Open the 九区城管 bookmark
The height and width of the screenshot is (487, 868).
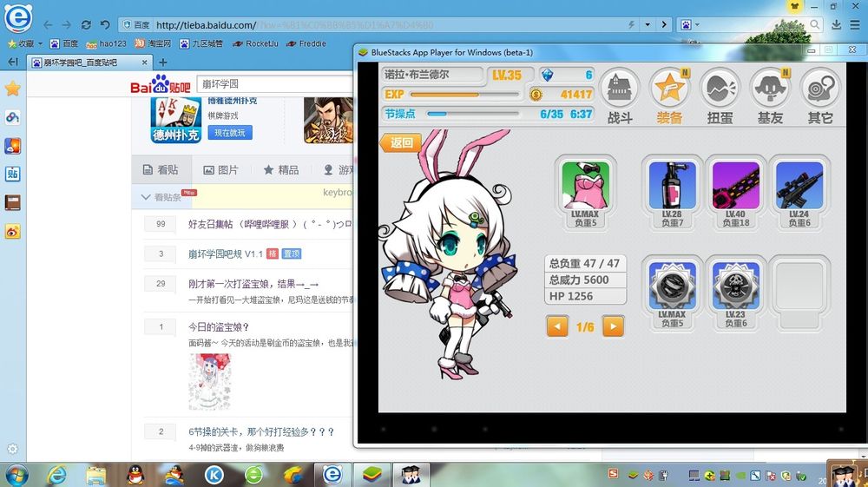tap(201, 43)
